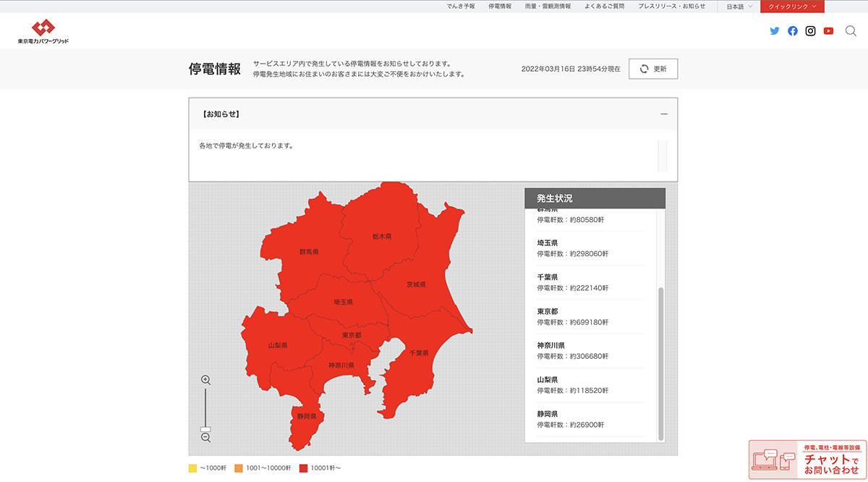Click the 更新 refresh button
This screenshot has width=868, height=482.
653,69
